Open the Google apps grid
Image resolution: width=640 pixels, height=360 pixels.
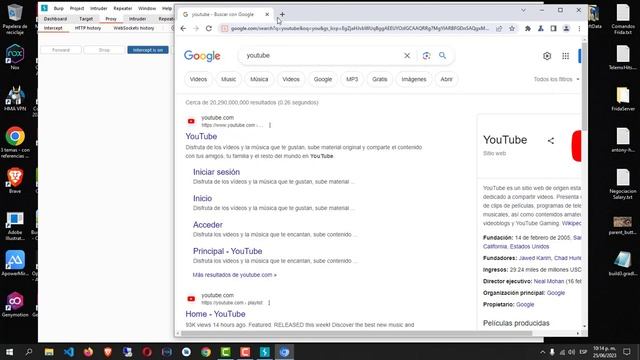[565, 56]
